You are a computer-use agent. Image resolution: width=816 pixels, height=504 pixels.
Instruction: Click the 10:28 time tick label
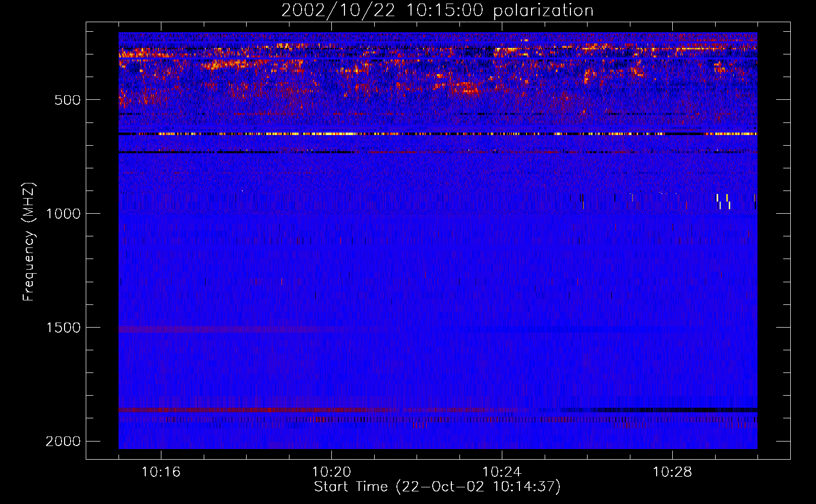pyautogui.click(x=672, y=472)
